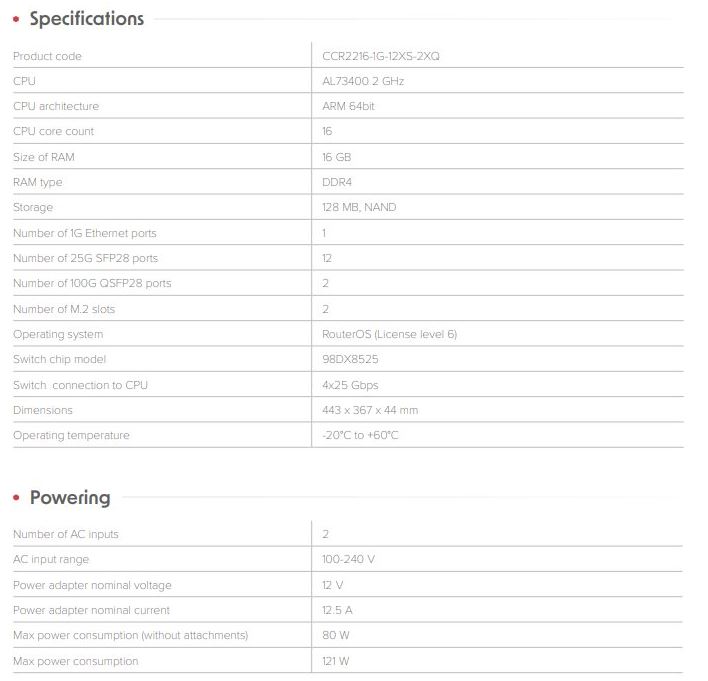Select the product code CCR2216-1G-12XS-2XQ value
The height and width of the screenshot is (681, 708).
pos(380,56)
